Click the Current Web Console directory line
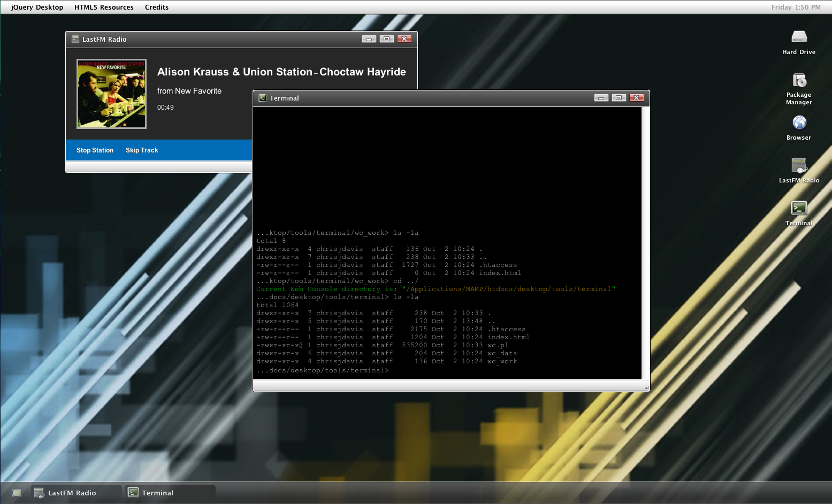This screenshot has height=504, width=832. 436,289
